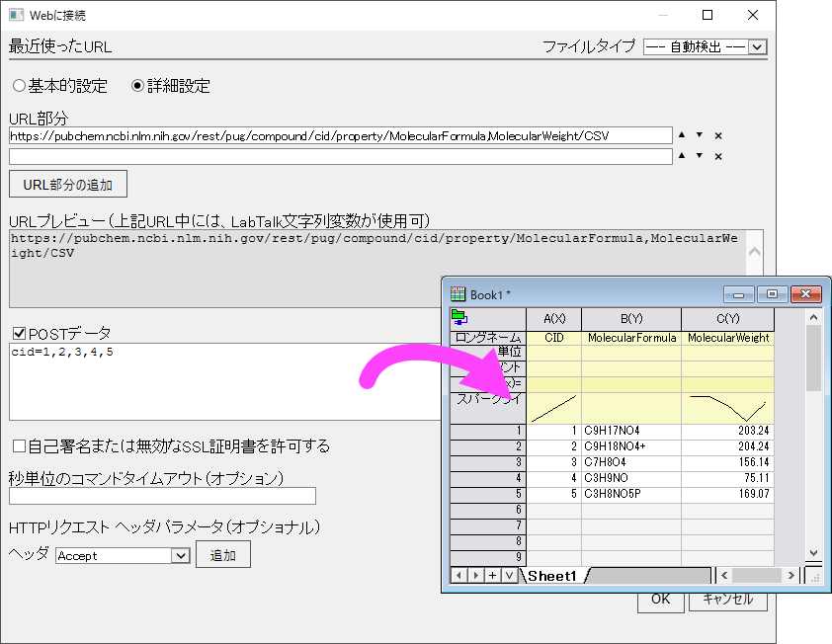The width and height of the screenshot is (832, 644).
Task: Move second empty URL part up
Action: (x=682, y=155)
